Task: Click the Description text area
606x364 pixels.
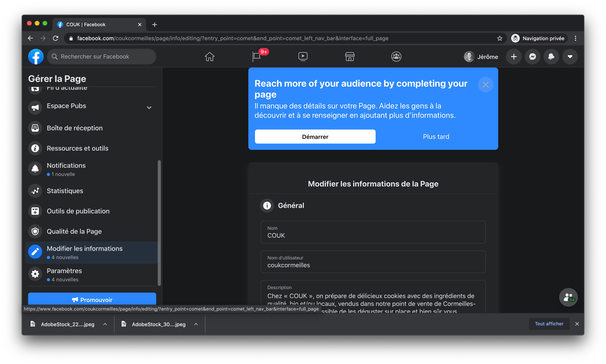Action: (x=373, y=297)
